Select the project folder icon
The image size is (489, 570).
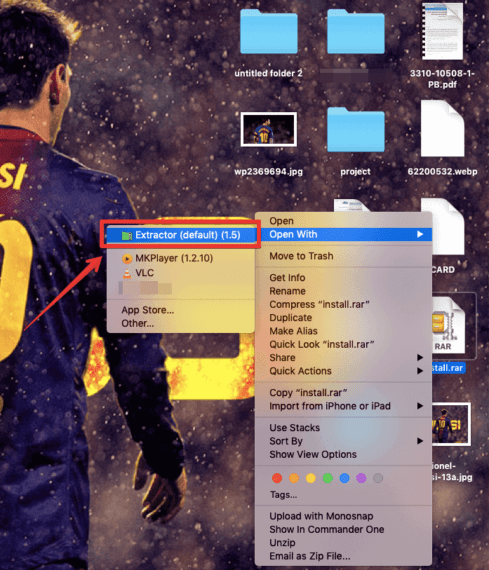tap(356, 129)
